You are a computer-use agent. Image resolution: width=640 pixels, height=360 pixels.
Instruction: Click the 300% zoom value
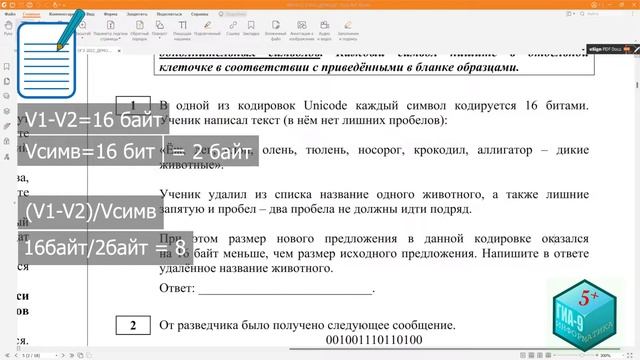coord(606,356)
